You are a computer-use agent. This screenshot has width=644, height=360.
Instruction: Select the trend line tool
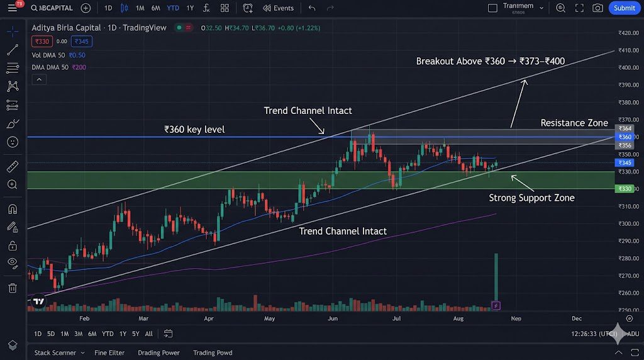[x=13, y=50]
